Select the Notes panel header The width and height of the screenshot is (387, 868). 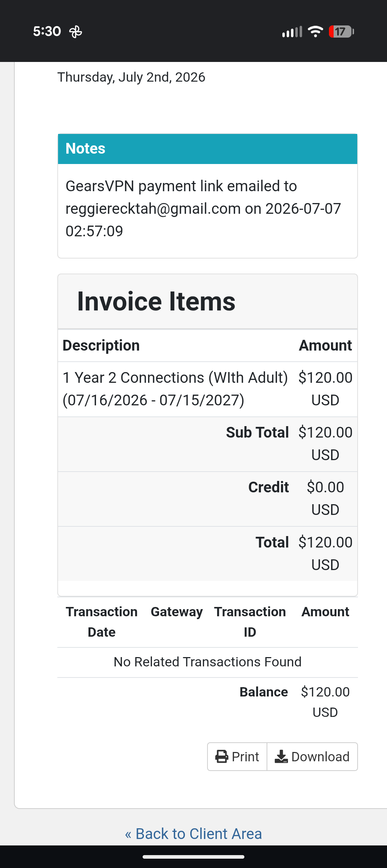(208, 149)
